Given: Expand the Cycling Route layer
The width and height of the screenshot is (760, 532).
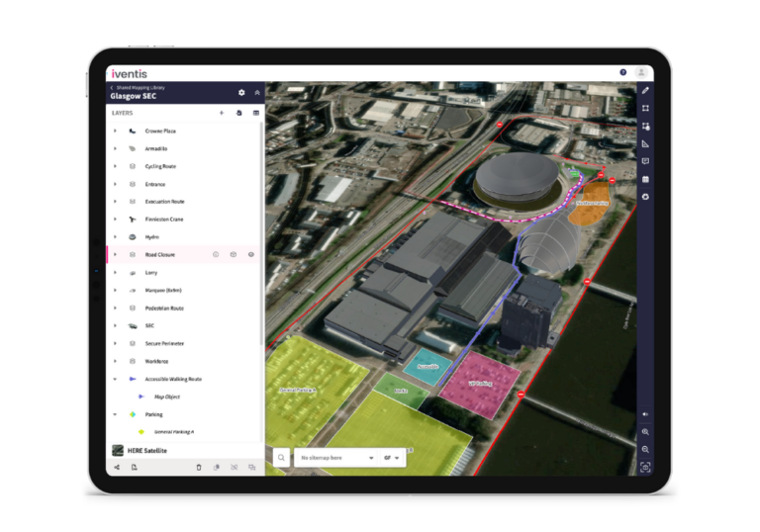Looking at the screenshot, I should click(115, 166).
